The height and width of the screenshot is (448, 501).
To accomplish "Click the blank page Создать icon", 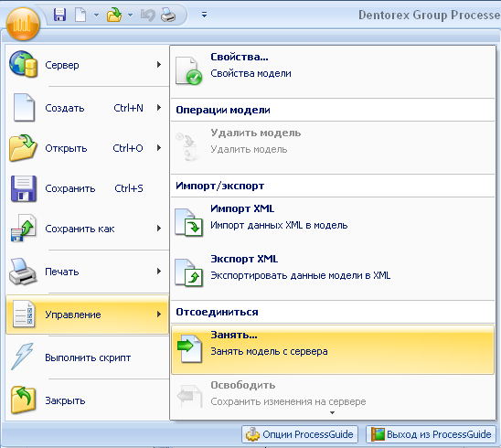I will [24, 107].
